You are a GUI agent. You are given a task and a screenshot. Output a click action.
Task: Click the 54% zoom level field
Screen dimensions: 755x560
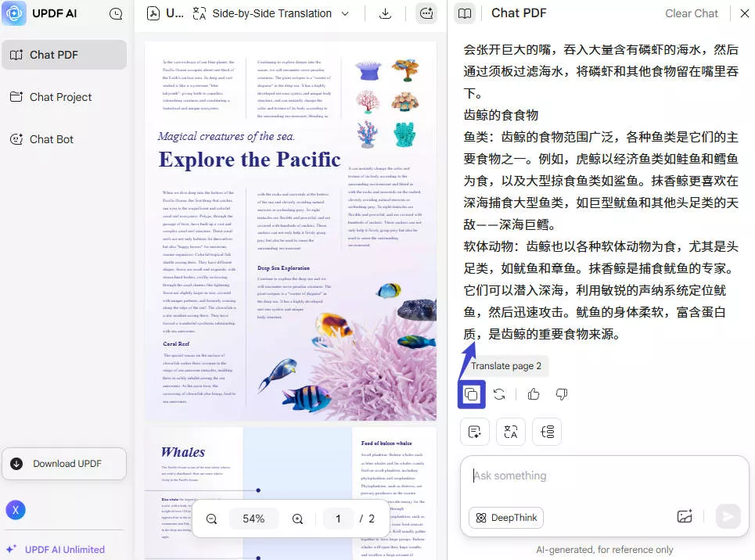[x=253, y=519]
